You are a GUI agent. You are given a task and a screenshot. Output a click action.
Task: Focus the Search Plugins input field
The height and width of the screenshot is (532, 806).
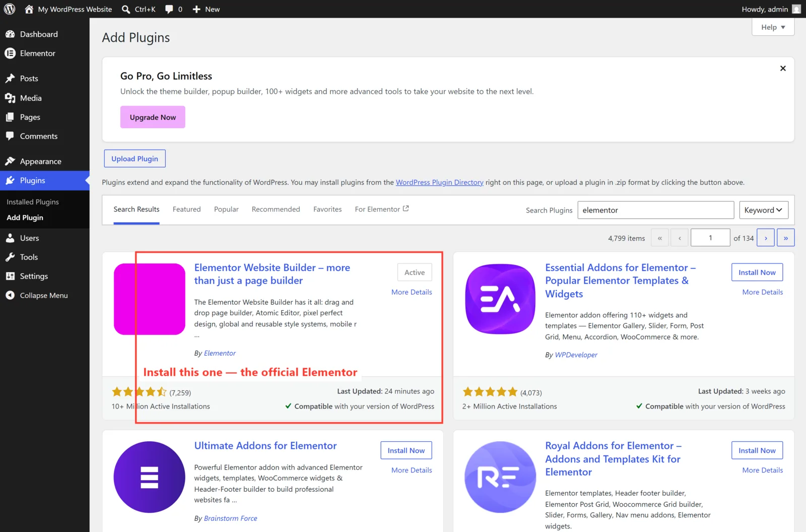coord(655,210)
